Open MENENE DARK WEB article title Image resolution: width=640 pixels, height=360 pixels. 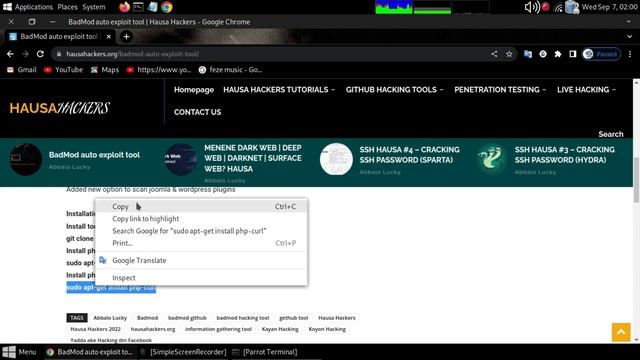pyautogui.click(x=253, y=158)
